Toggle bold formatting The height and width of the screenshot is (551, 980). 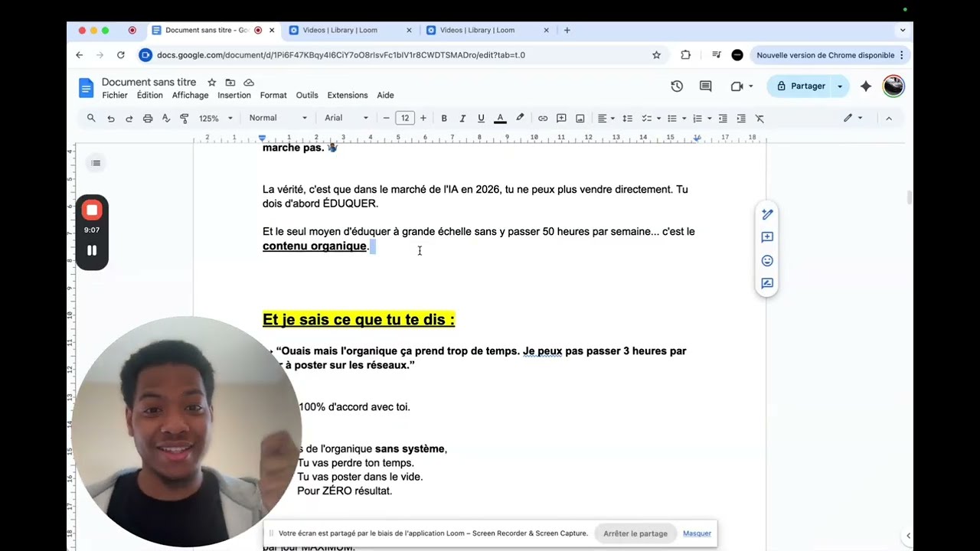[444, 118]
